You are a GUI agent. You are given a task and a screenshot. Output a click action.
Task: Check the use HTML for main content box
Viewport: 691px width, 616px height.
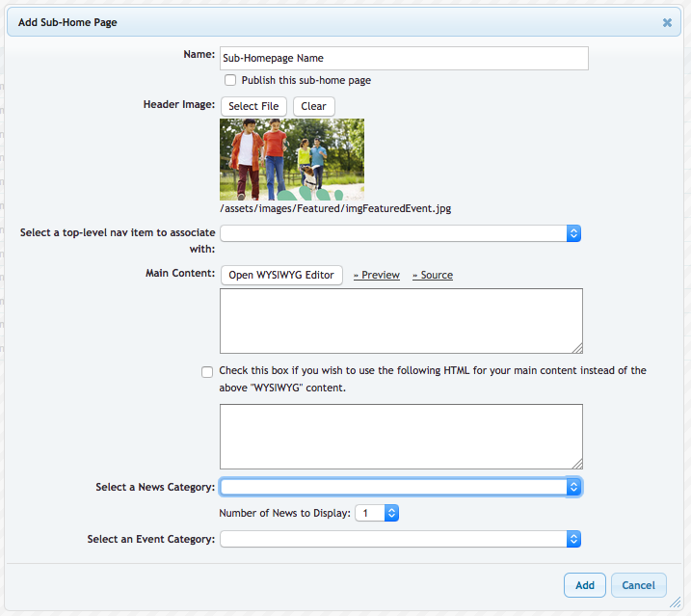click(x=207, y=372)
